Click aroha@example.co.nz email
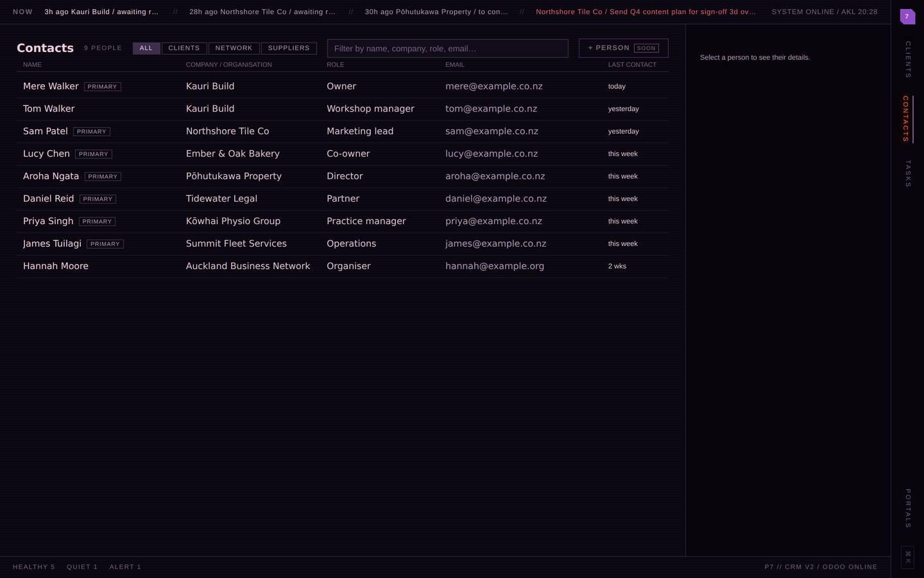Image resolution: width=924 pixels, height=578 pixels. tap(495, 176)
